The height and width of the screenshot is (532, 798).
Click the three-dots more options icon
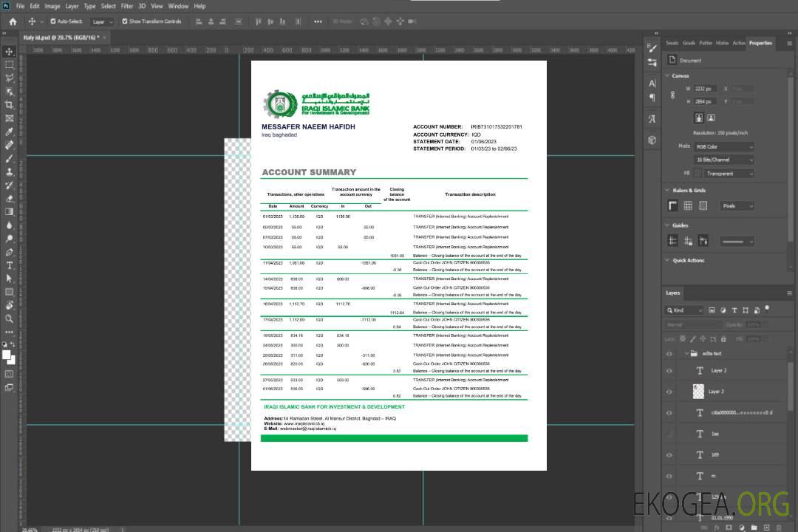pos(318,21)
